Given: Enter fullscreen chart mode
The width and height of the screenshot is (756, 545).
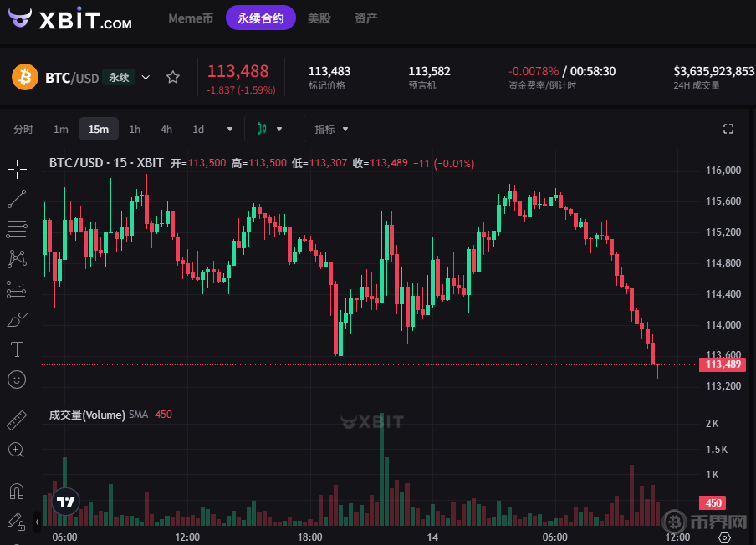Looking at the screenshot, I should coord(728,129).
